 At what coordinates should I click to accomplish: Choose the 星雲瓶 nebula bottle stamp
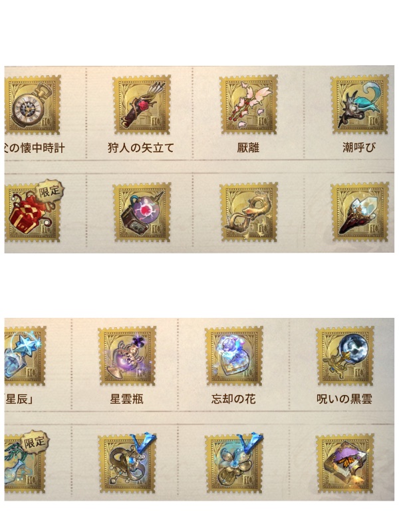pyautogui.click(x=127, y=356)
